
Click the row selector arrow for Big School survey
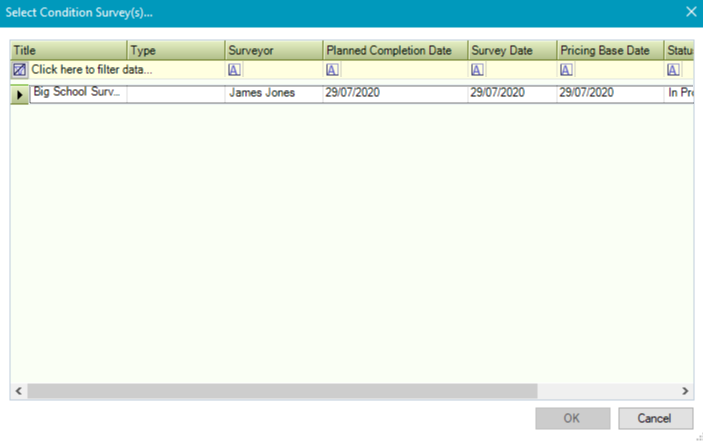click(20, 94)
